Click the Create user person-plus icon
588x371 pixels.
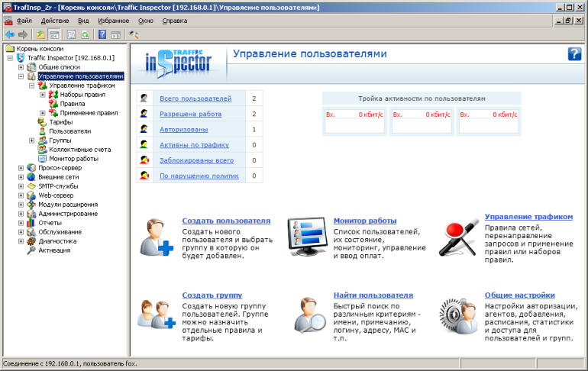tap(157, 237)
